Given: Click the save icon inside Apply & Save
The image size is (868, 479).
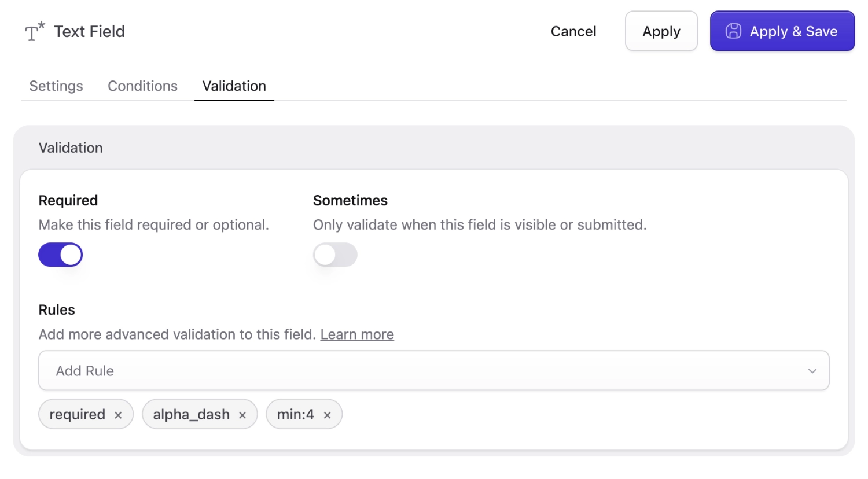Looking at the screenshot, I should point(734,31).
